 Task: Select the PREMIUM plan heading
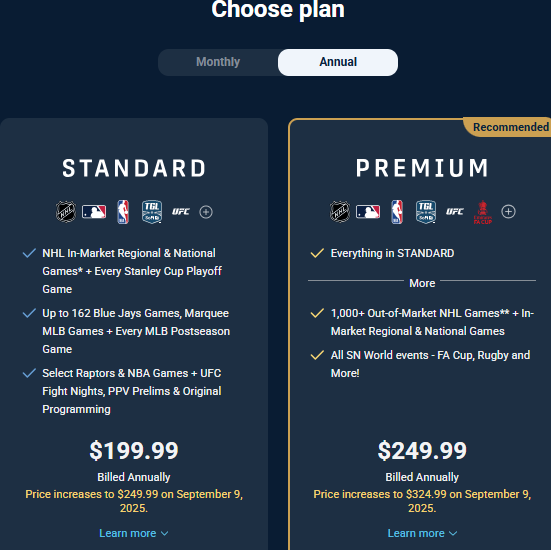(x=422, y=168)
